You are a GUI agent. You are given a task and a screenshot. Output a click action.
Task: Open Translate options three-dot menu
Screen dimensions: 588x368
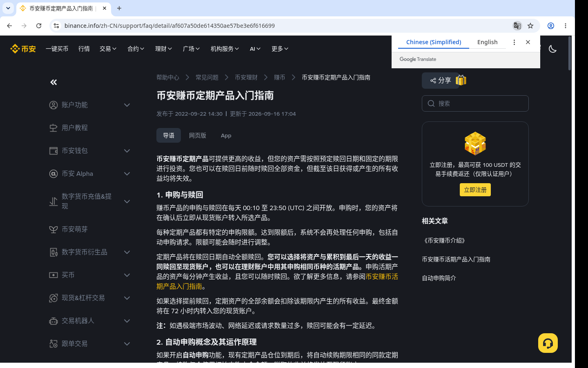514,42
